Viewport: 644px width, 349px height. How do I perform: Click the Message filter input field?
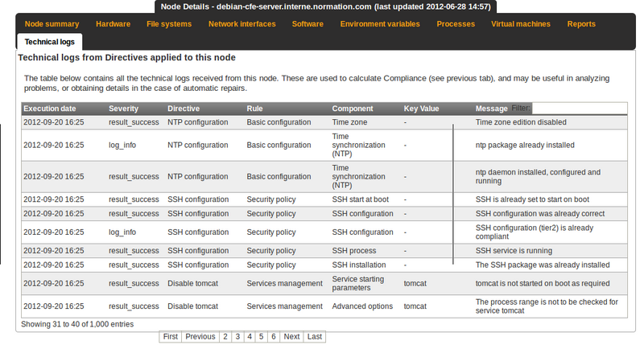coord(579,109)
